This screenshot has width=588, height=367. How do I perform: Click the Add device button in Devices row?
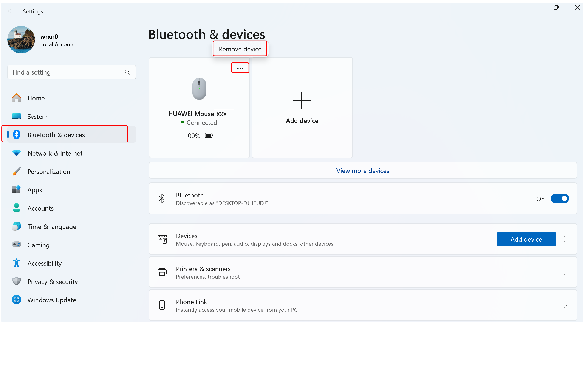click(526, 239)
